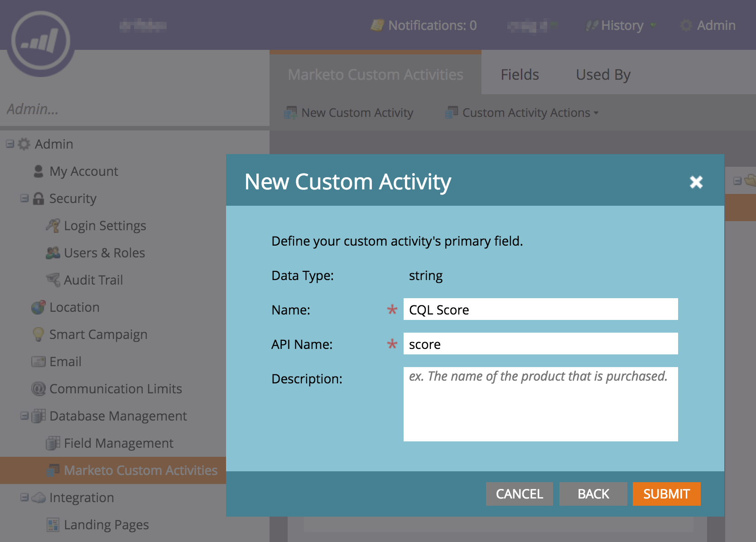Open the History dropdown arrow
756x542 pixels.
pos(653,25)
